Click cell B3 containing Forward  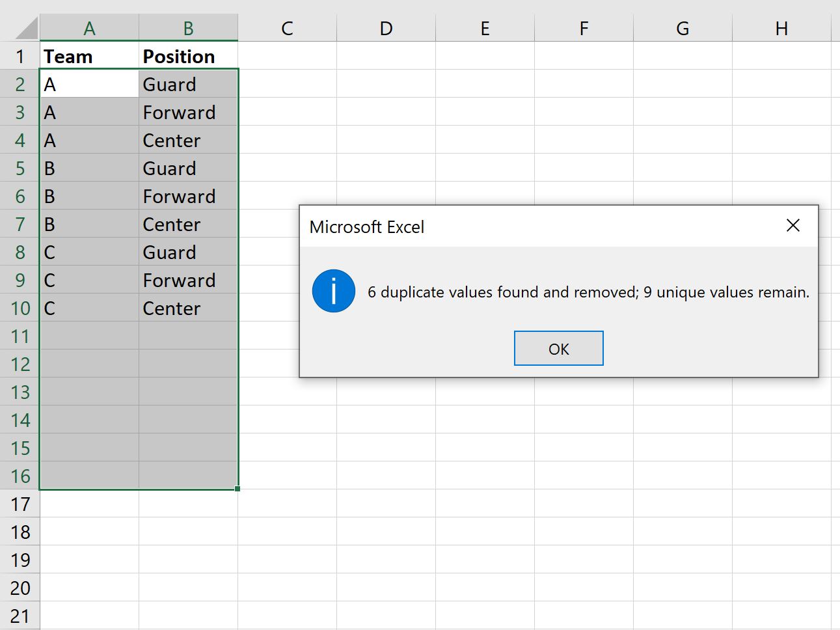188,112
